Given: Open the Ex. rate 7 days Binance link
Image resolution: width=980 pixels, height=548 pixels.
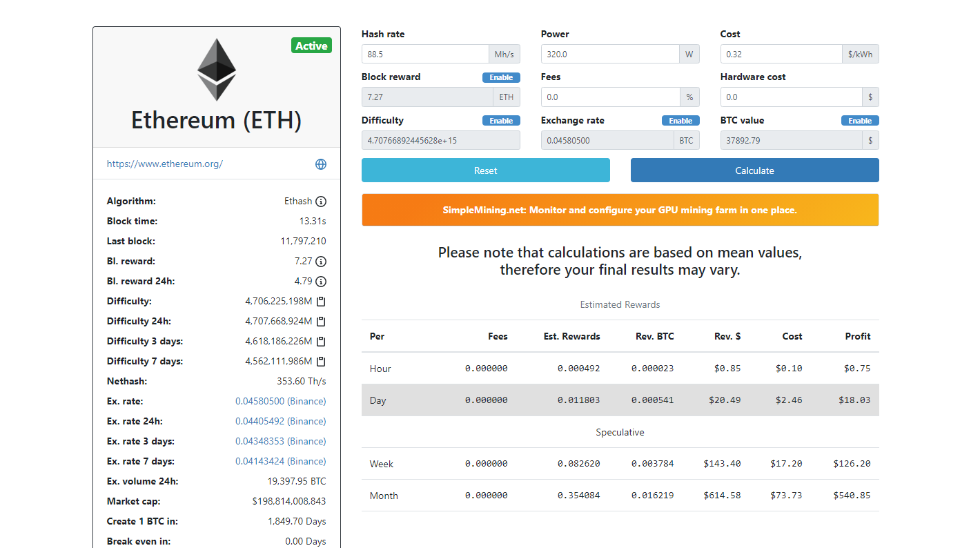Looking at the screenshot, I should pos(281,462).
